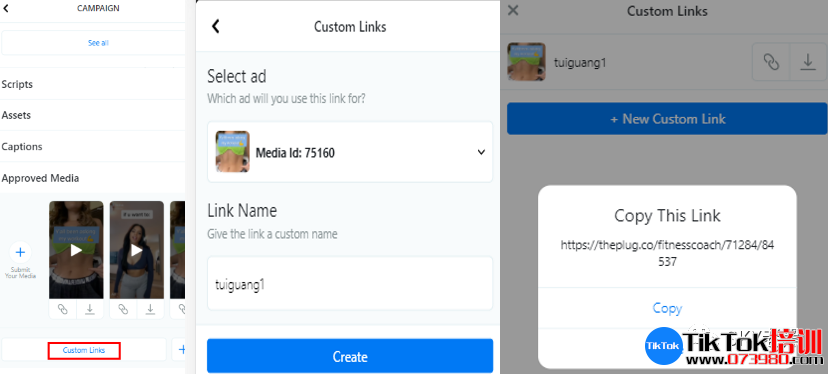Go back from the Campaign screen
This screenshot has height=374, width=828.
6,8
